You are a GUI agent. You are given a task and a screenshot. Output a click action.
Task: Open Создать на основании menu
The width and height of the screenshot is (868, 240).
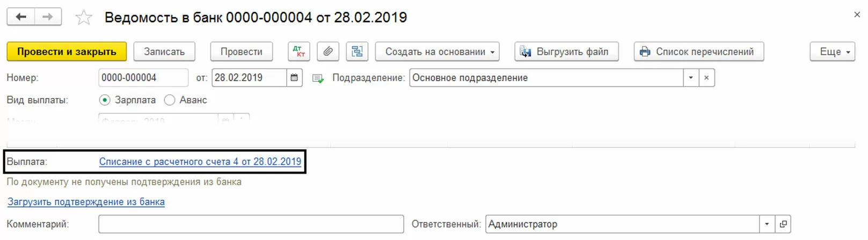pyautogui.click(x=437, y=51)
